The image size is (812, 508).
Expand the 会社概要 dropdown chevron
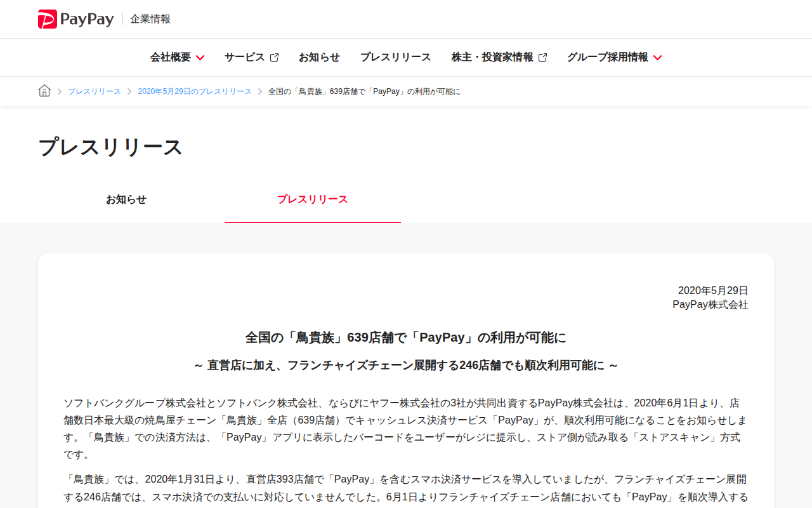(x=200, y=58)
